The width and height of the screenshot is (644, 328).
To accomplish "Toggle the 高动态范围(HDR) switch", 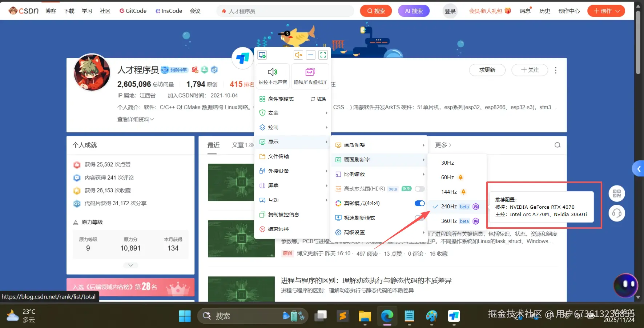I will pyautogui.click(x=419, y=189).
